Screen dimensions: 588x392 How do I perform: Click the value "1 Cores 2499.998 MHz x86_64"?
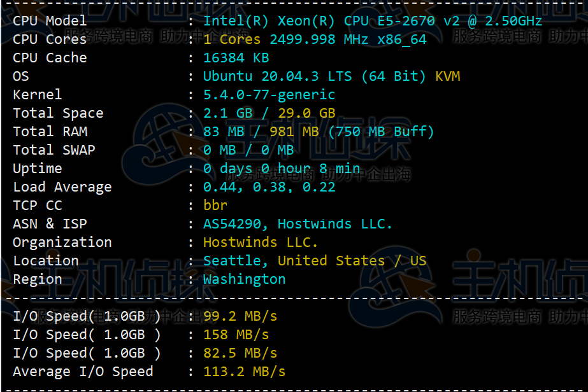point(315,39)
